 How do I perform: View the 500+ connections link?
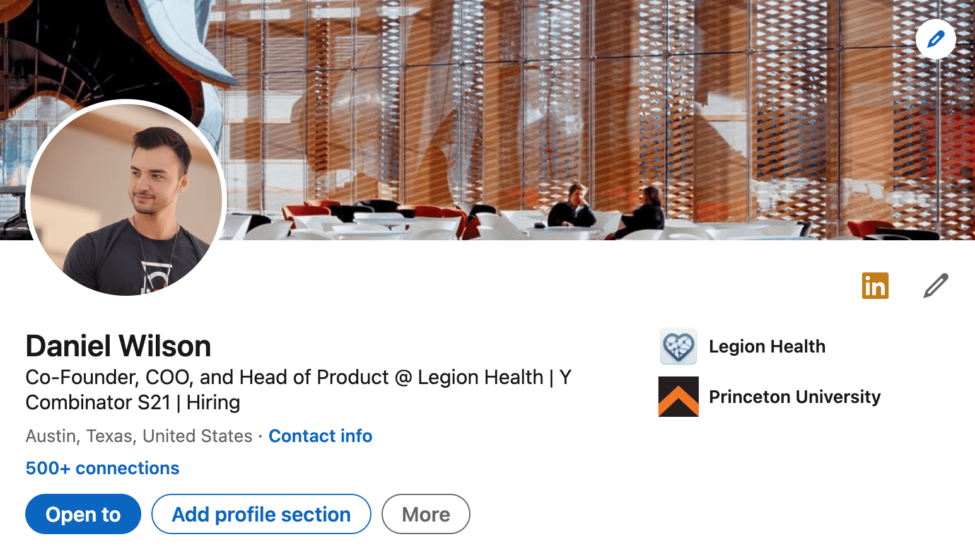[103, 468]
